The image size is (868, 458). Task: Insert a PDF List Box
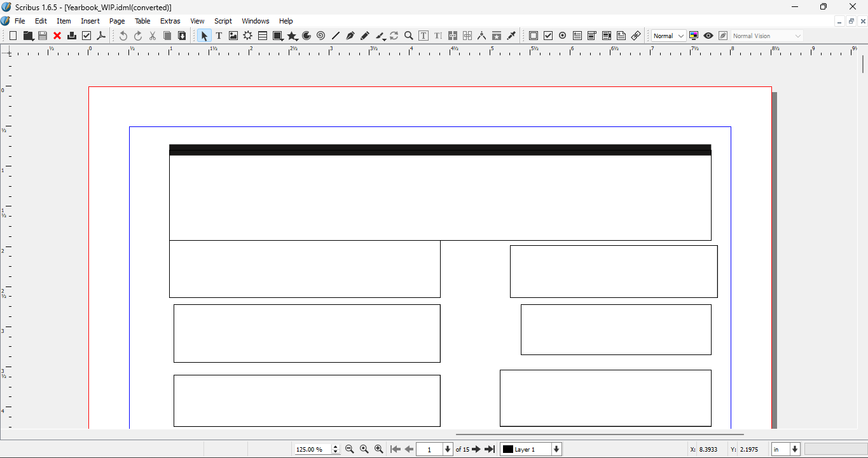[607, 36]
